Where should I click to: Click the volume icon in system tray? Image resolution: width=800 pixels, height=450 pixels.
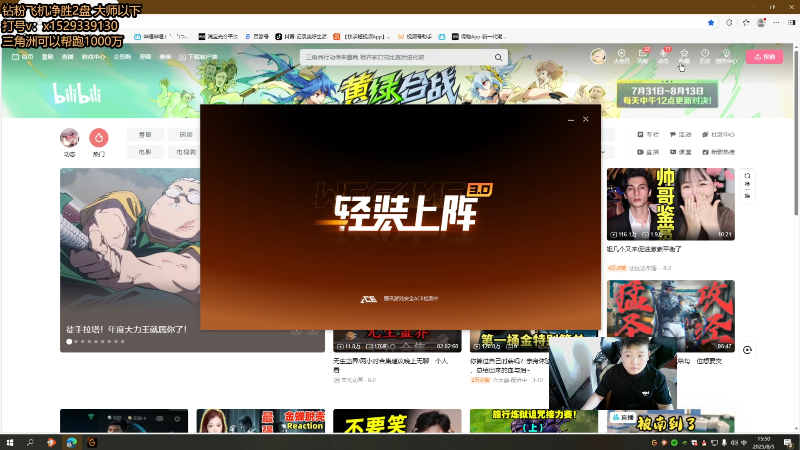point(734,443)
